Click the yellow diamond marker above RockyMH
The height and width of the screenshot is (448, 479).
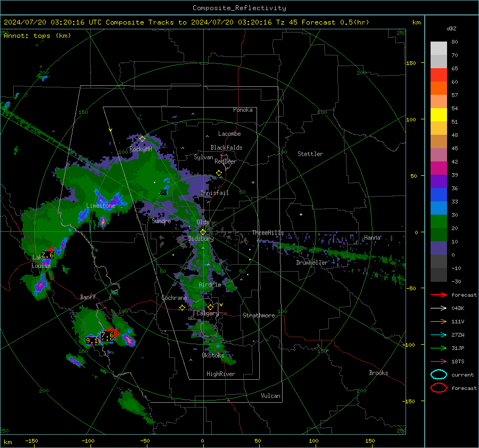(x=142, y=139)
